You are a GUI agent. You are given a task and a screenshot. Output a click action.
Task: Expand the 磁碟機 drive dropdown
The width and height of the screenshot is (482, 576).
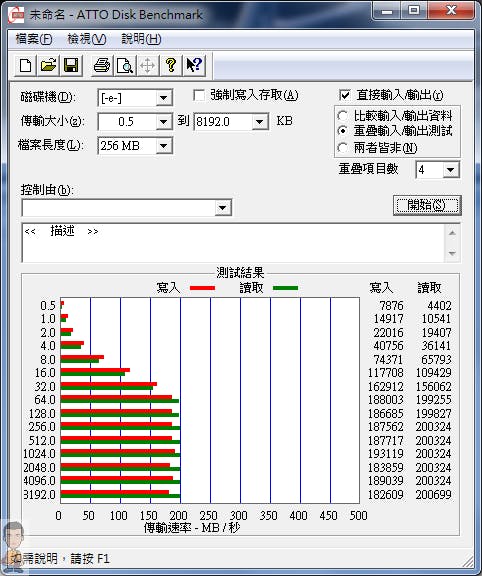[163, 98]
